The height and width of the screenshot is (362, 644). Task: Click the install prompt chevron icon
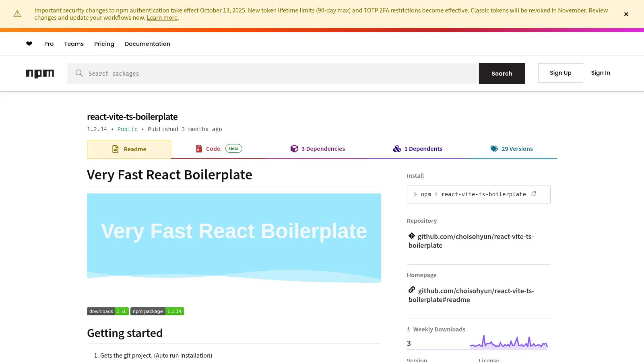(x=415, y=194)
